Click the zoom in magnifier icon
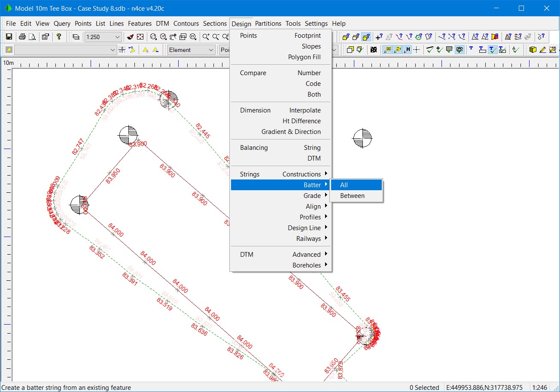Image resolution: width=560 pixels, height=392 pixels. [206, 37]
